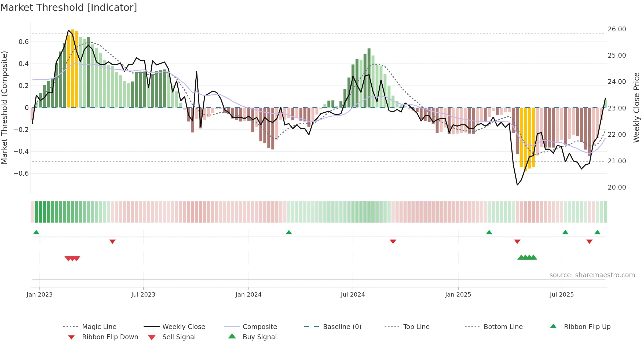Click the first ribbon flip up marker near Jan 2023
This screenshot has width=644, height=362.
click(x=36, y=232)
